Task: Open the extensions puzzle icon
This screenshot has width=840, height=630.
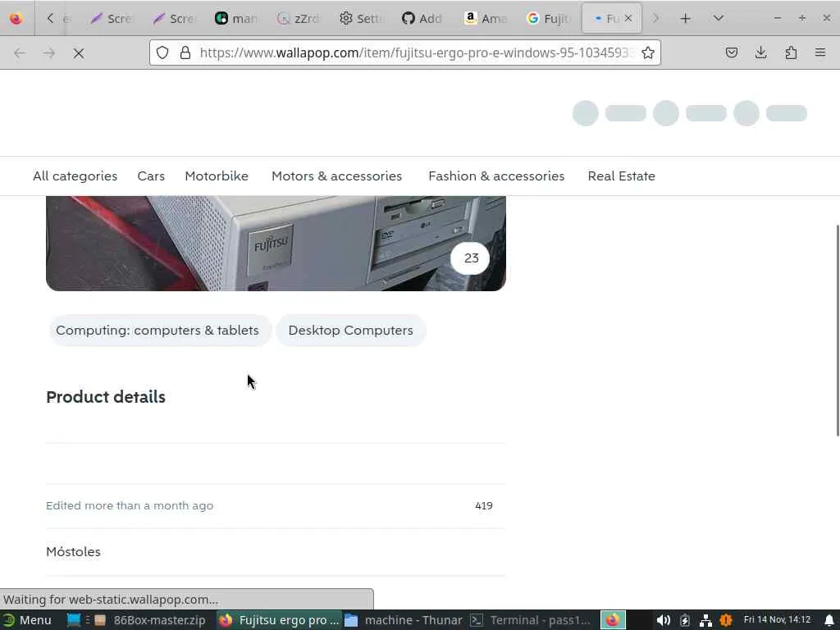Action: [791, 52]
